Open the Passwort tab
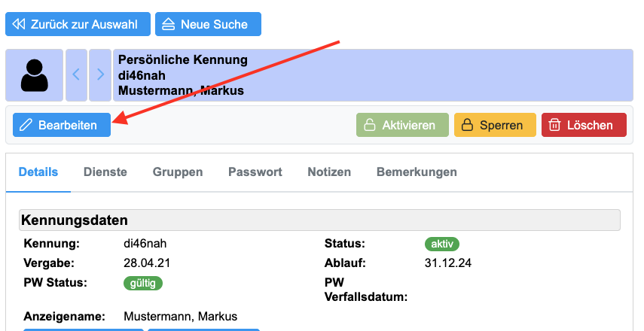This screenshot has width=644, height=331. [255, 172]
